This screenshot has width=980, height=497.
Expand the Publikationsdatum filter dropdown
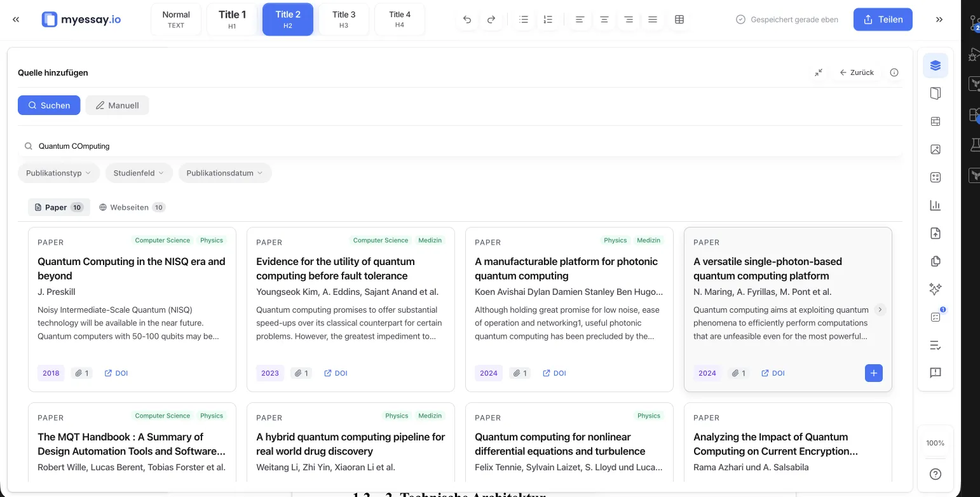click(x=224, y=173)
